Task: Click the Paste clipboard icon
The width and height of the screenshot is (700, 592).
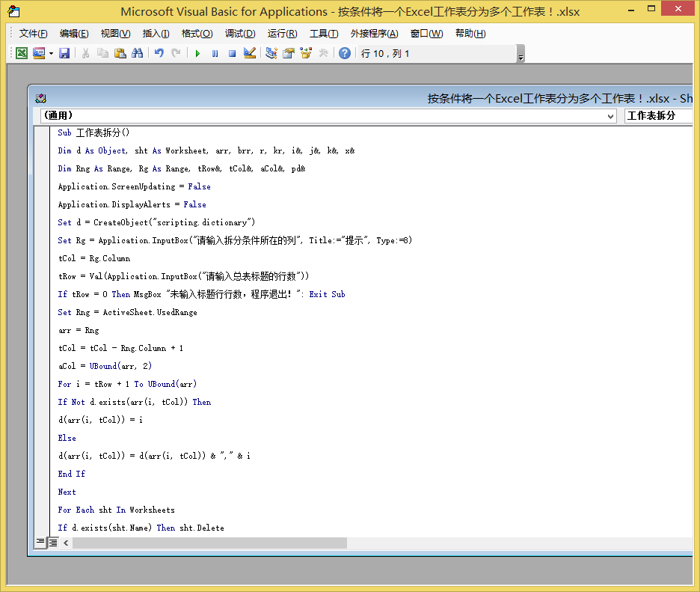Action: 120,54
